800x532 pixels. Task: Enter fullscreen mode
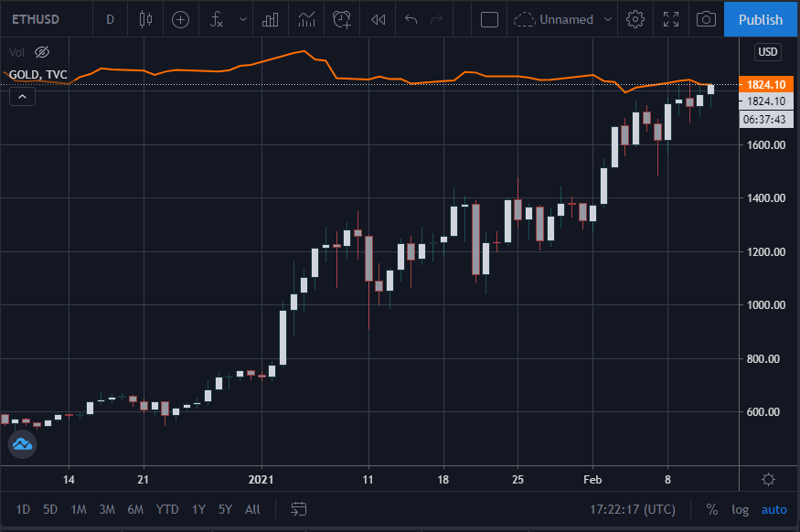click(x=671, y=19)
